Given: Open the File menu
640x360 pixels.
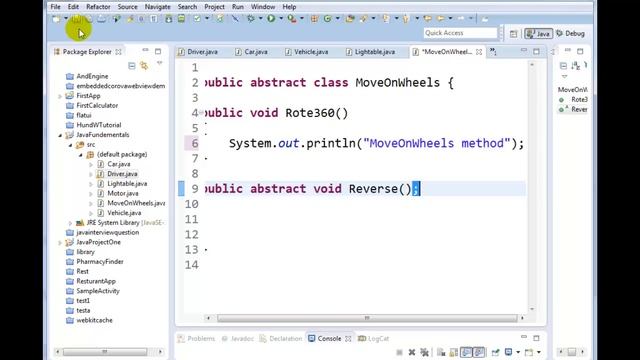Looking at the screenshot, I should (56, 7).
